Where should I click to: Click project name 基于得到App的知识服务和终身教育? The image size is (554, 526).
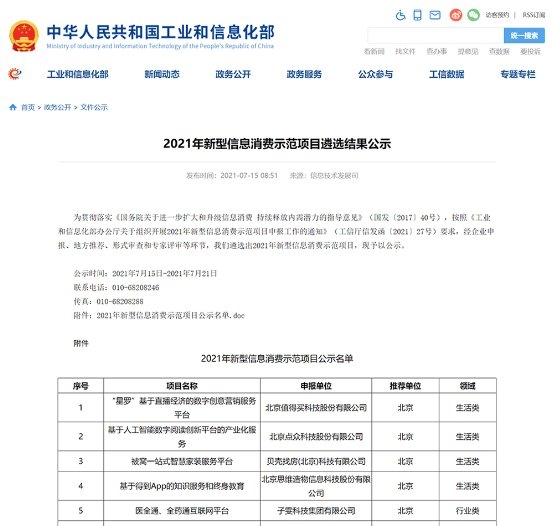point(182,486)
